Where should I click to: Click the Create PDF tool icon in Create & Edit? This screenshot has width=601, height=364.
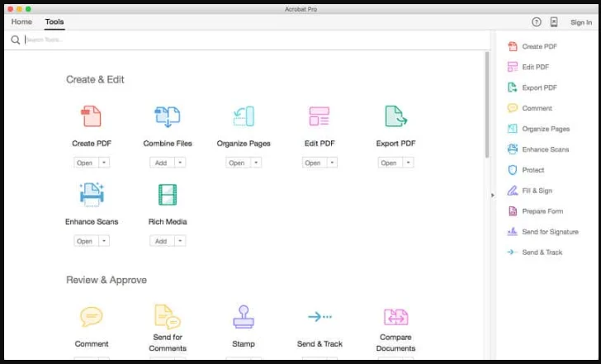tap(91, 116)
